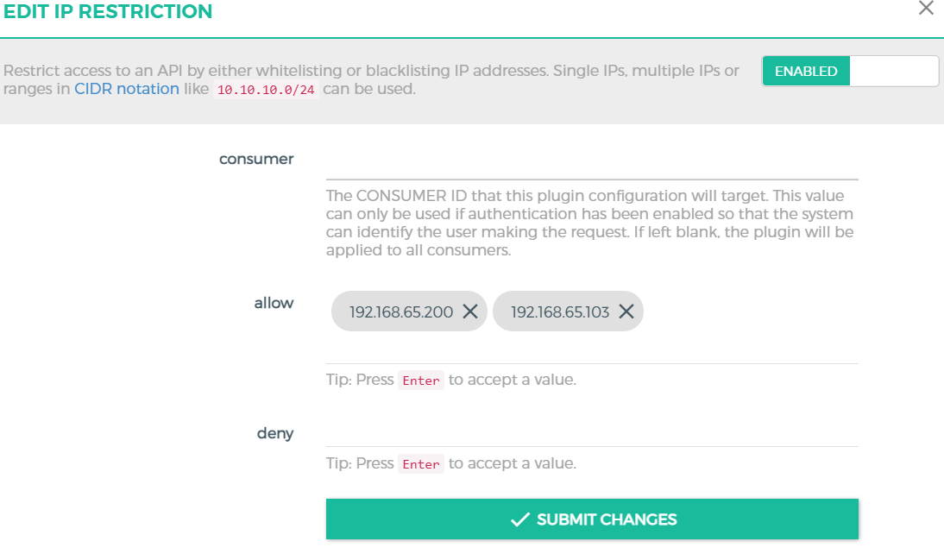The height and width of the screenshot is (560, 944).
Task: Click the 10.10.10.0/24 code example
Action: click(x=266, y=91)
